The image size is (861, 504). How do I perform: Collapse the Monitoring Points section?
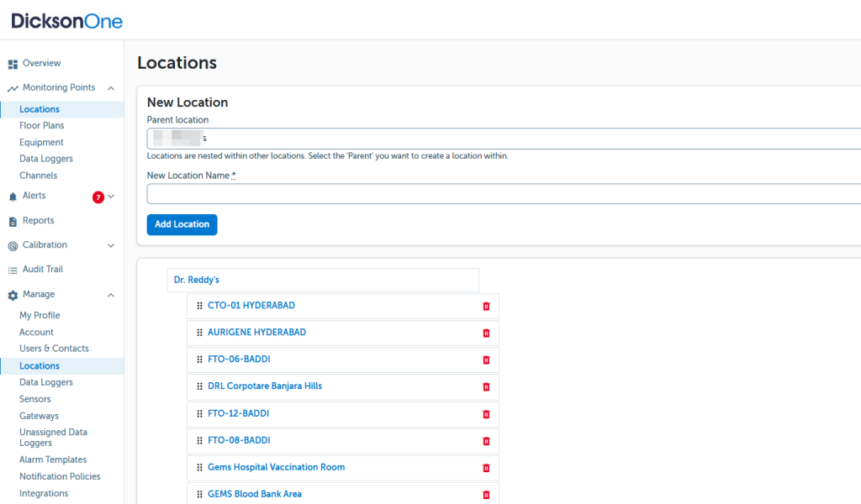pos(111,88)
